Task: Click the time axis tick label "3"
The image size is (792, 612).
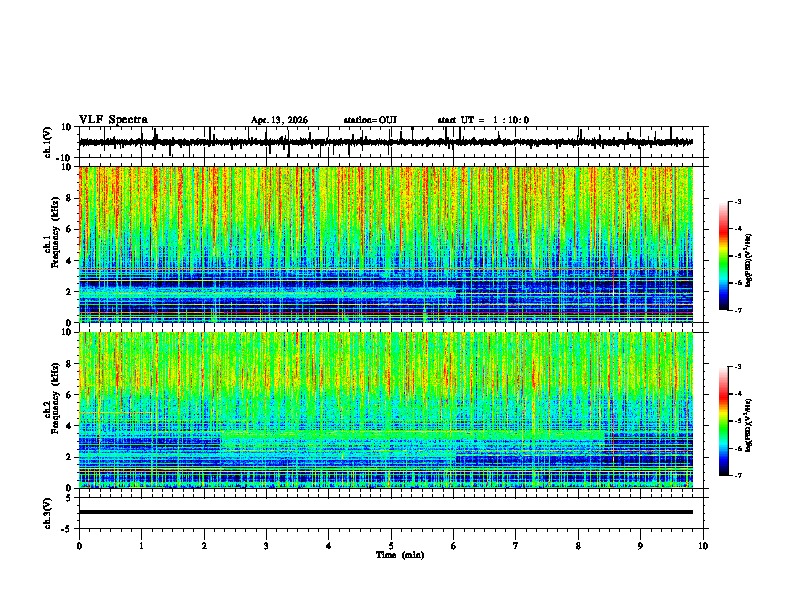Action: point(266,546)
